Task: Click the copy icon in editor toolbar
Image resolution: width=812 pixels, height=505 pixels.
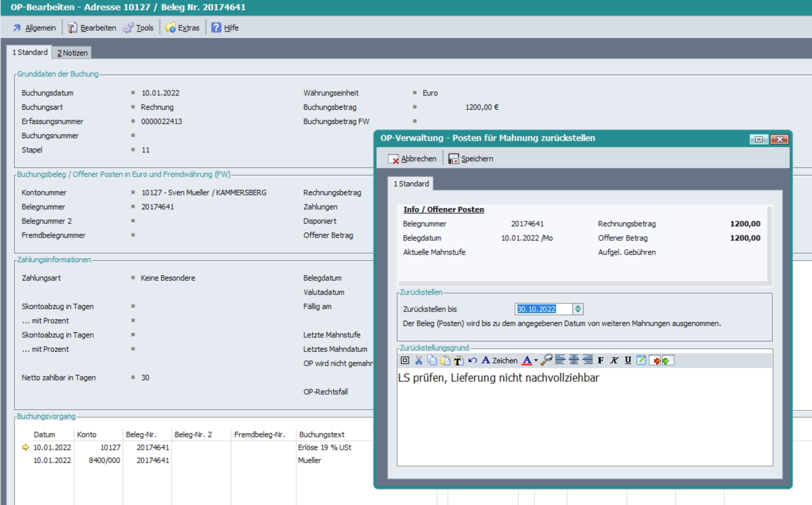Action: [432, 360]
